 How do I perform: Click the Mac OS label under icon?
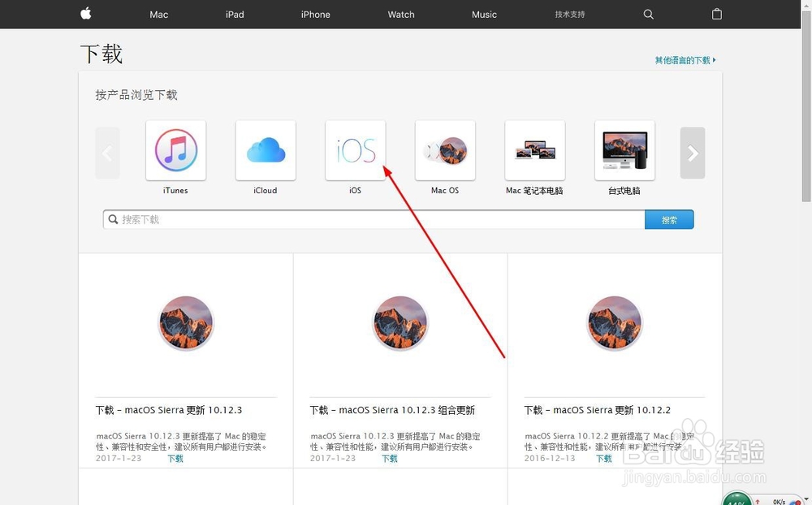pyautogui.click(x=445, y=191)
